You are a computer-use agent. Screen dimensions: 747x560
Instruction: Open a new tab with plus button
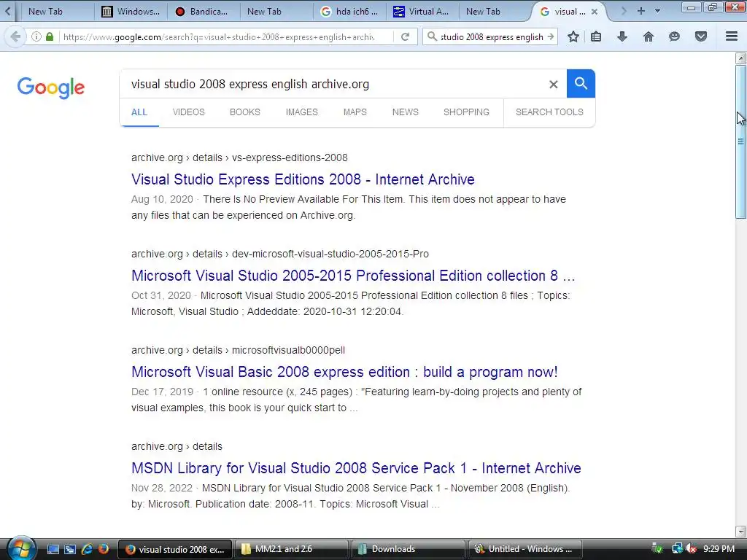[x=640, y=11]
